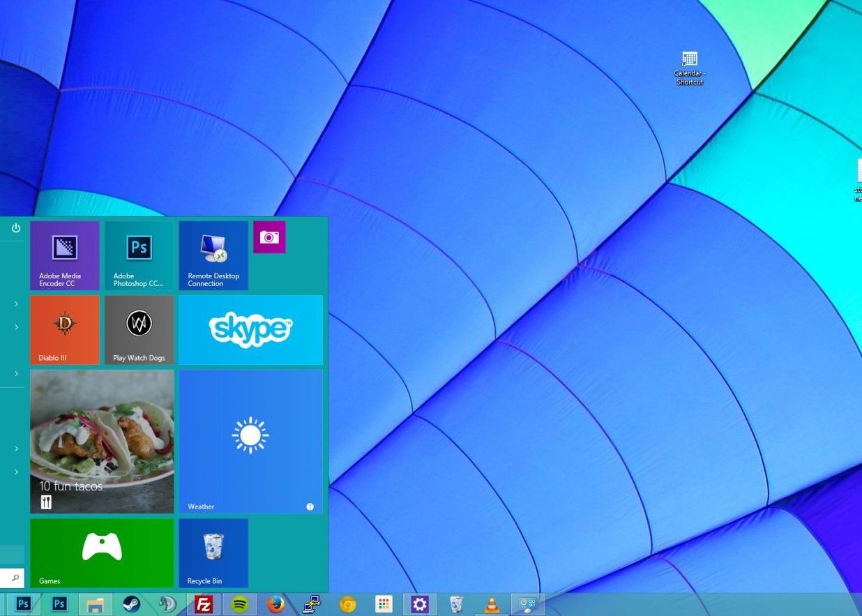Start Remote Desktop Connection
The height and width of the screenshot is (616, 862).
click(213, 255)
